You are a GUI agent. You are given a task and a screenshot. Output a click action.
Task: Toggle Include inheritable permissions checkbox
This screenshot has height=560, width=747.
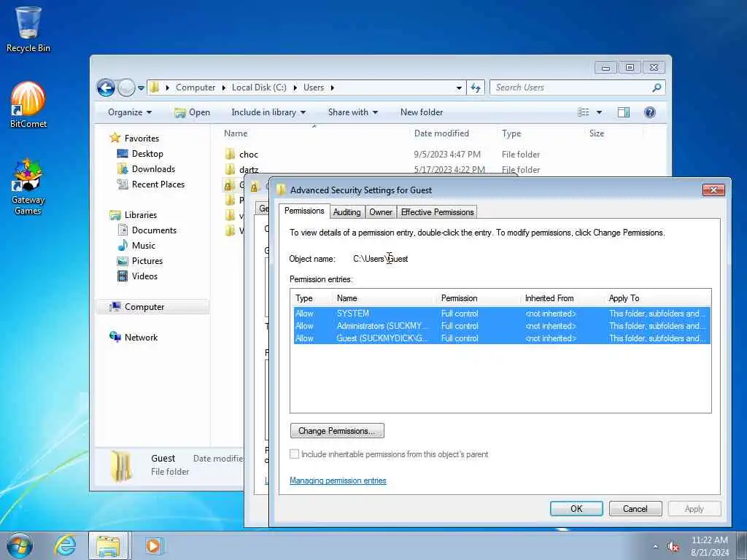(295, 454)
